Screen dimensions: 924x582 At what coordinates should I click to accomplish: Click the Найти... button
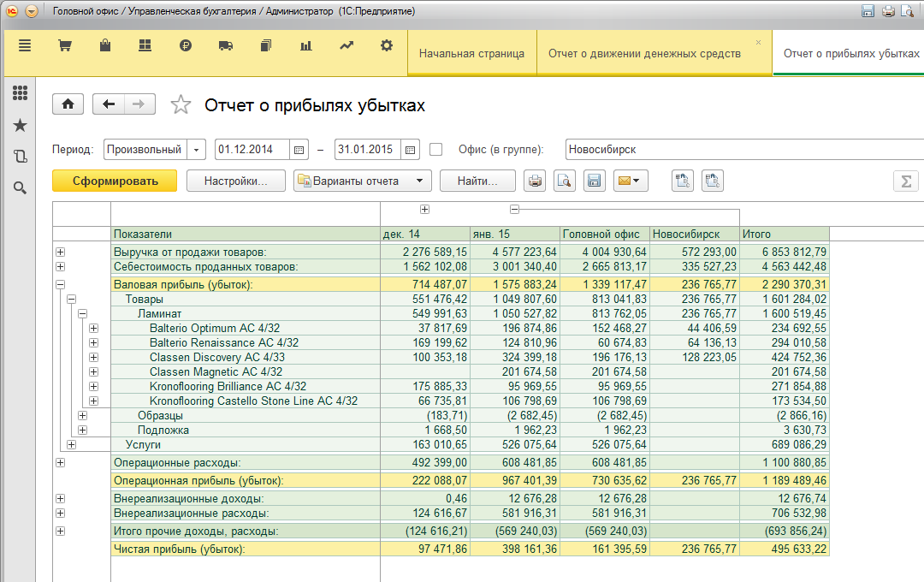[477, 181]
